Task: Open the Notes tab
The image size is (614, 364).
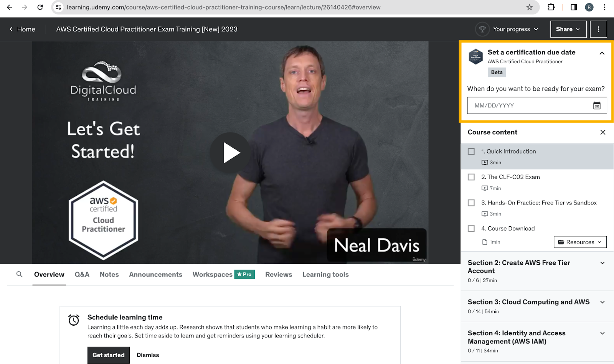Action: click(109, 275)
